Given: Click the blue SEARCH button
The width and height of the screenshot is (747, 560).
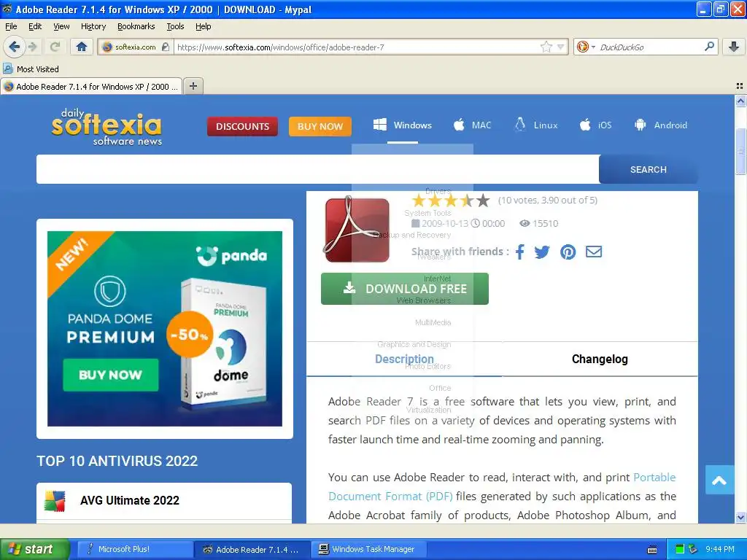Looking at the screenshot, I should (x=649, y=169).
